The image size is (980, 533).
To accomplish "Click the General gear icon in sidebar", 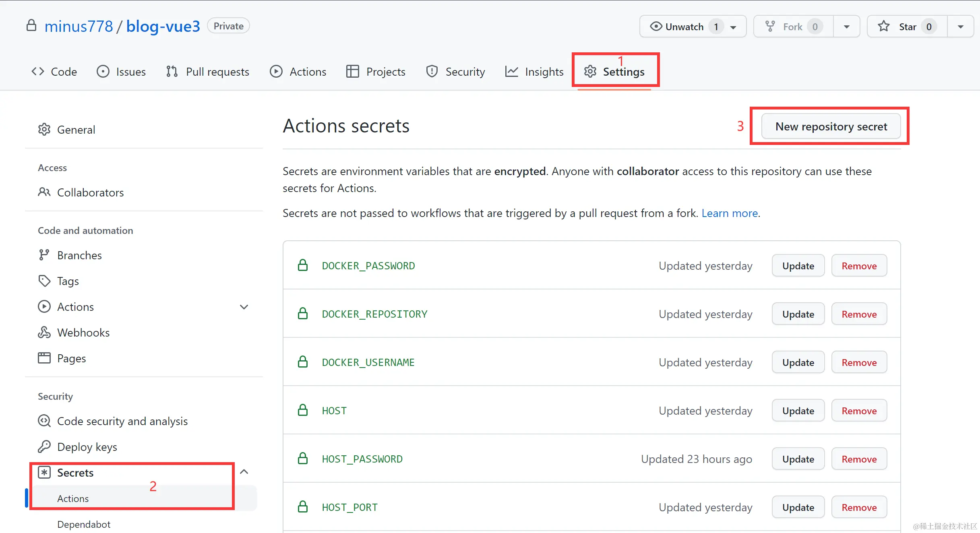I will click(44, 130).
